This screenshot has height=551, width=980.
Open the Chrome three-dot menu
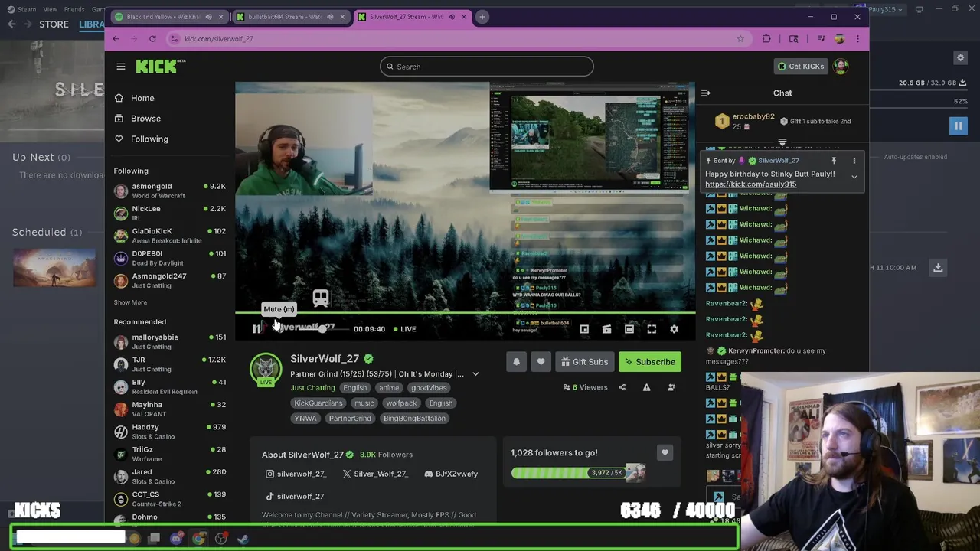(857, 39)
